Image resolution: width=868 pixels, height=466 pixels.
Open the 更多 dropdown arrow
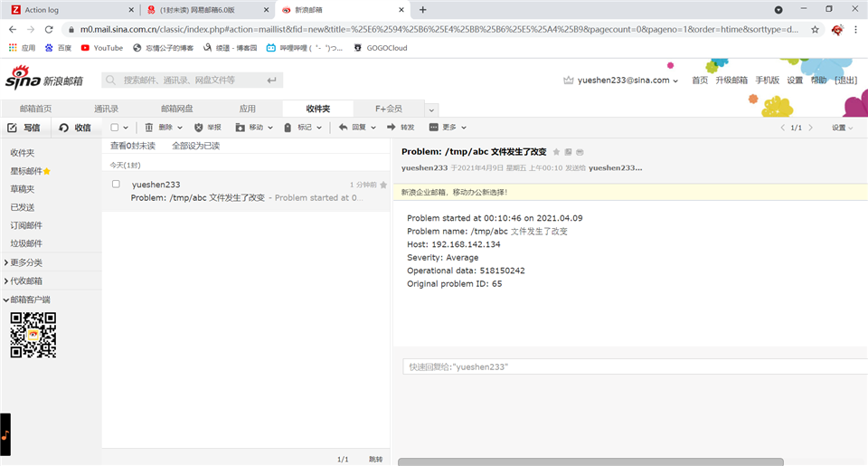[463, 128]
